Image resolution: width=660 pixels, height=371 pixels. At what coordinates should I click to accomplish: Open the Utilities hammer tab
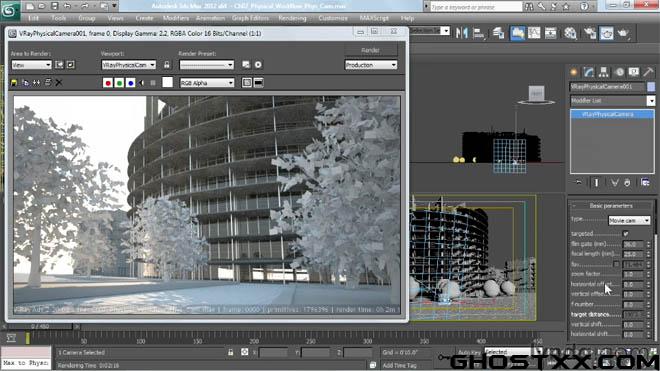tap(648, 72)
